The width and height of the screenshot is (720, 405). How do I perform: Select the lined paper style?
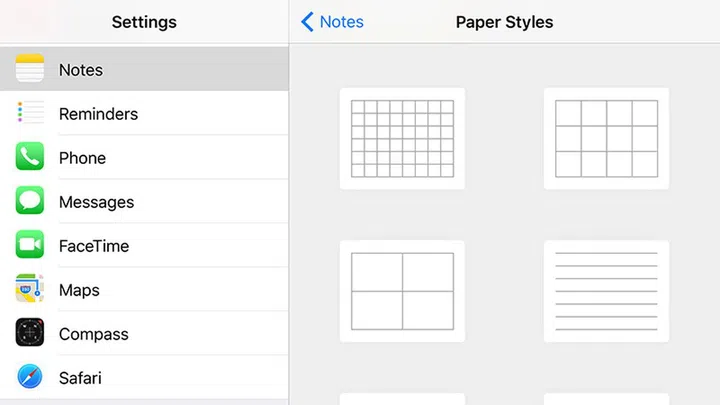point(606,291)
